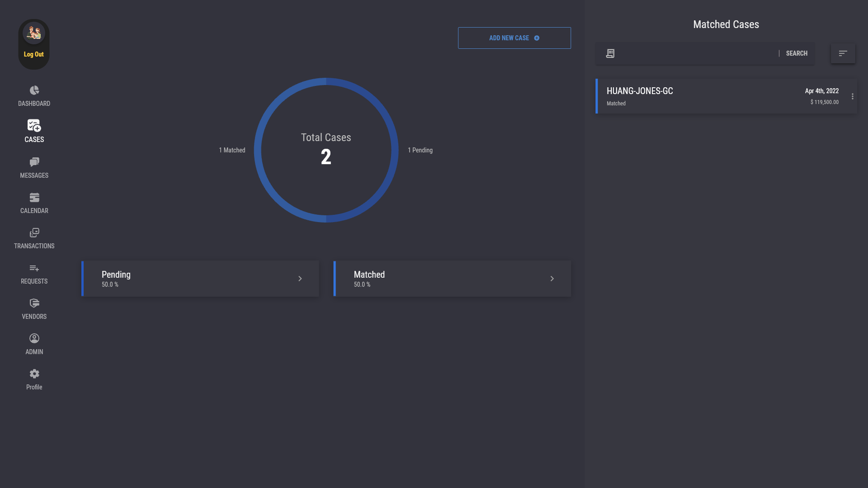Click the Add New Case button

click(514, 38)
